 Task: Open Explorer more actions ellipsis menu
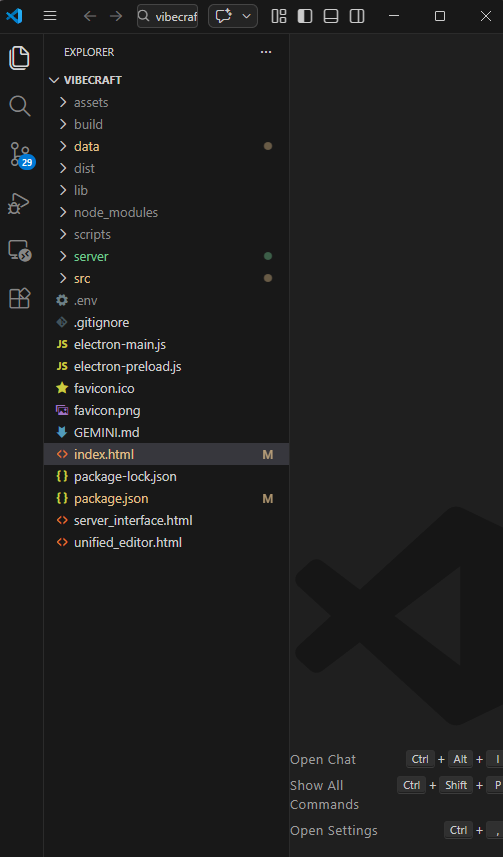tap(266, 52)
